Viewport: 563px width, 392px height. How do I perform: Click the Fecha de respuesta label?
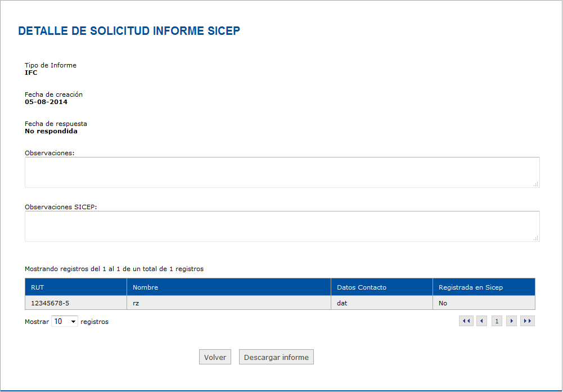tap(56, 124)
